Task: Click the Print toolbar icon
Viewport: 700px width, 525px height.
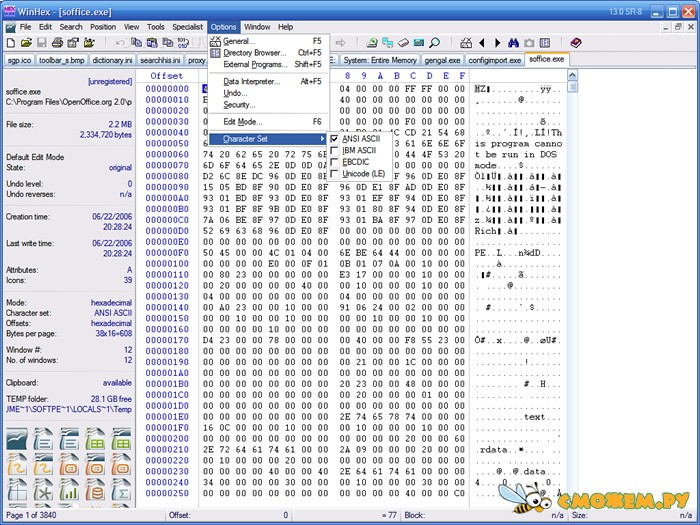Action: tap(57, 43)
